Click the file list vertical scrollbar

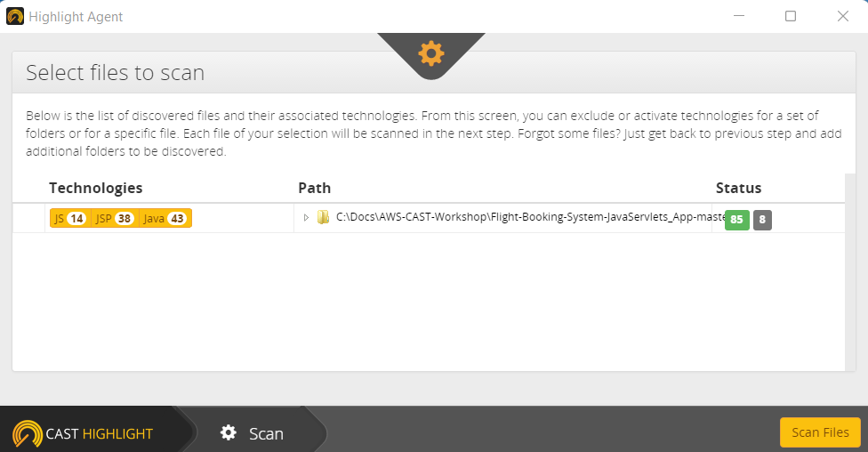point(850,272)
